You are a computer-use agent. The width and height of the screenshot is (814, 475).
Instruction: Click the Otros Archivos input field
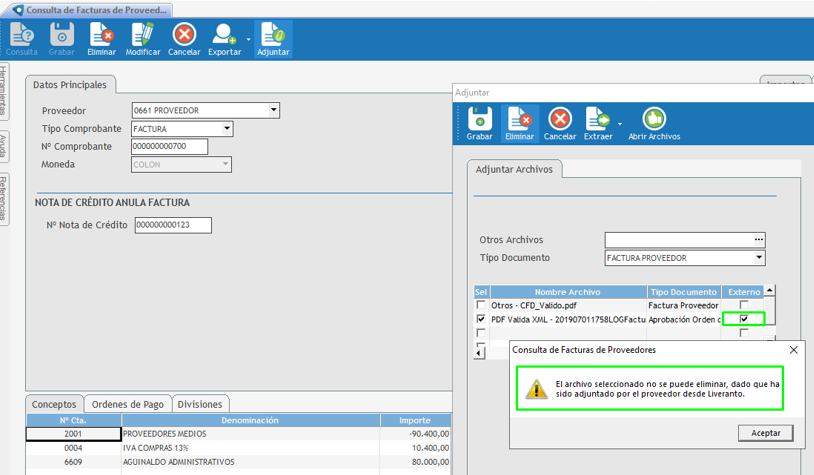tap(679, 239)
